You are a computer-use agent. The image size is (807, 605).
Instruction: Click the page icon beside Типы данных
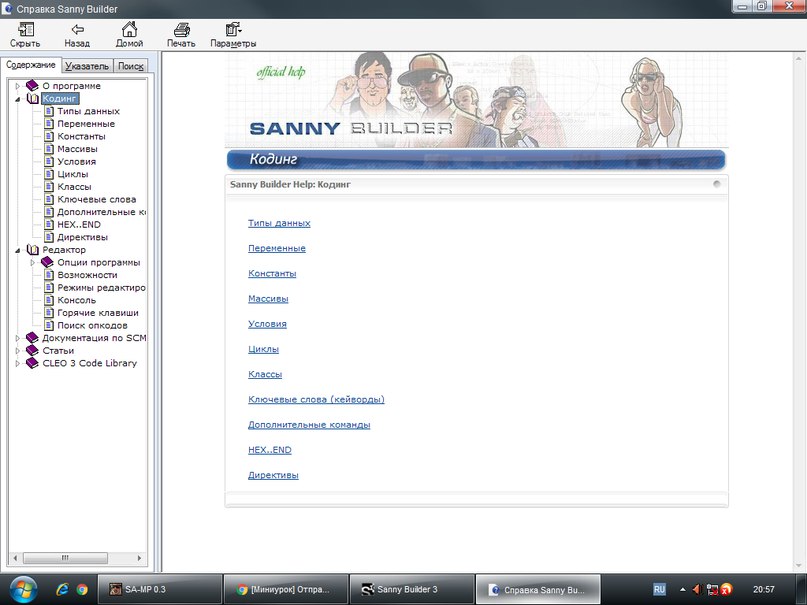[x=49, y=111]
